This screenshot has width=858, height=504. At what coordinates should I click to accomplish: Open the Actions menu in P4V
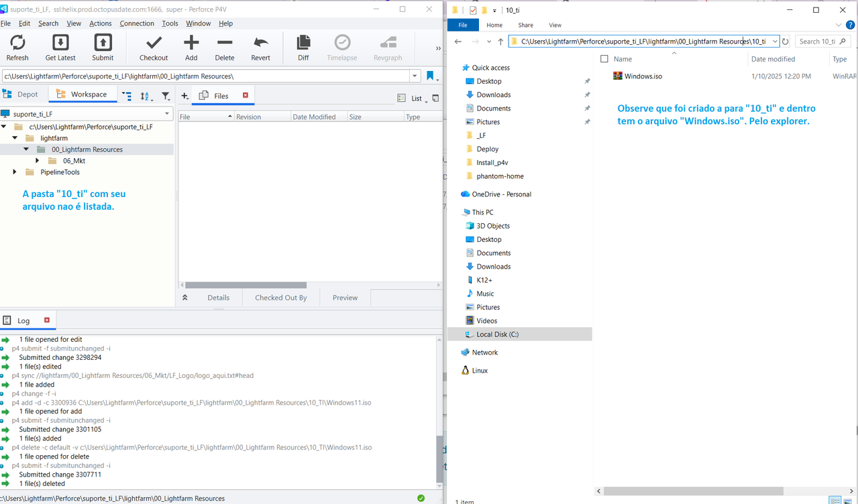click(x=101, y=23)
